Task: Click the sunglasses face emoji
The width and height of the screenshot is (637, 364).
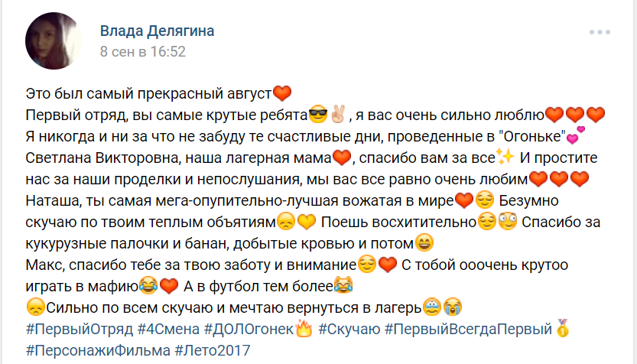Action: (x=318, y=115)
